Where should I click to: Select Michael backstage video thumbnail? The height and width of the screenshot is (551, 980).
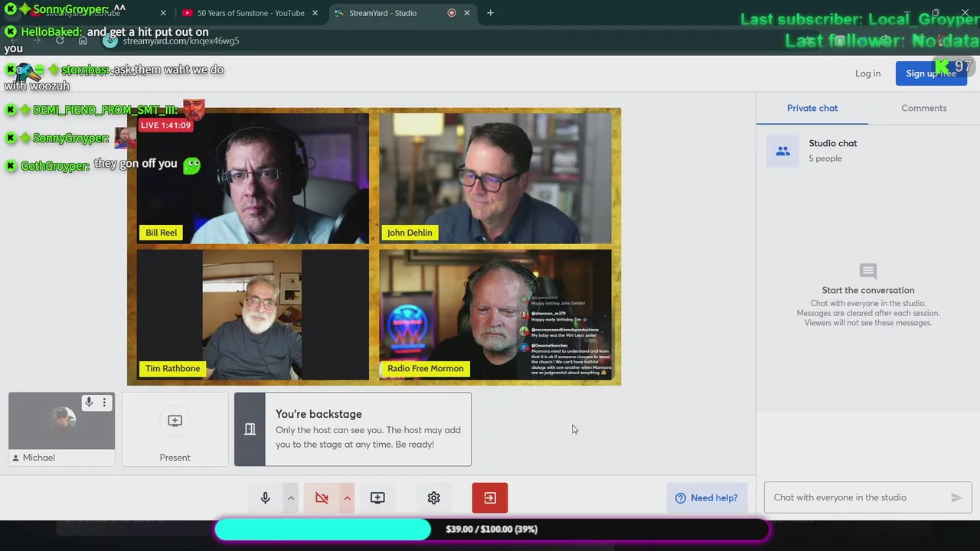click(61, 421)
